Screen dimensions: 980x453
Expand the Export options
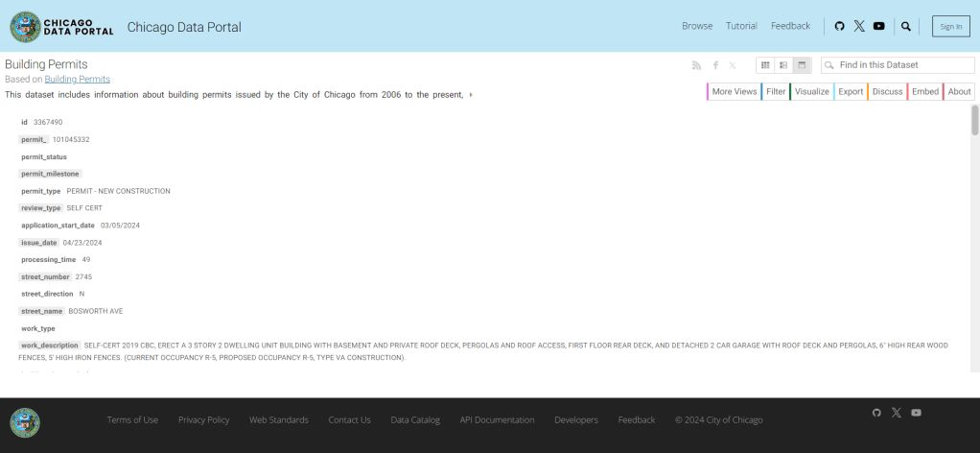(851, 92)
